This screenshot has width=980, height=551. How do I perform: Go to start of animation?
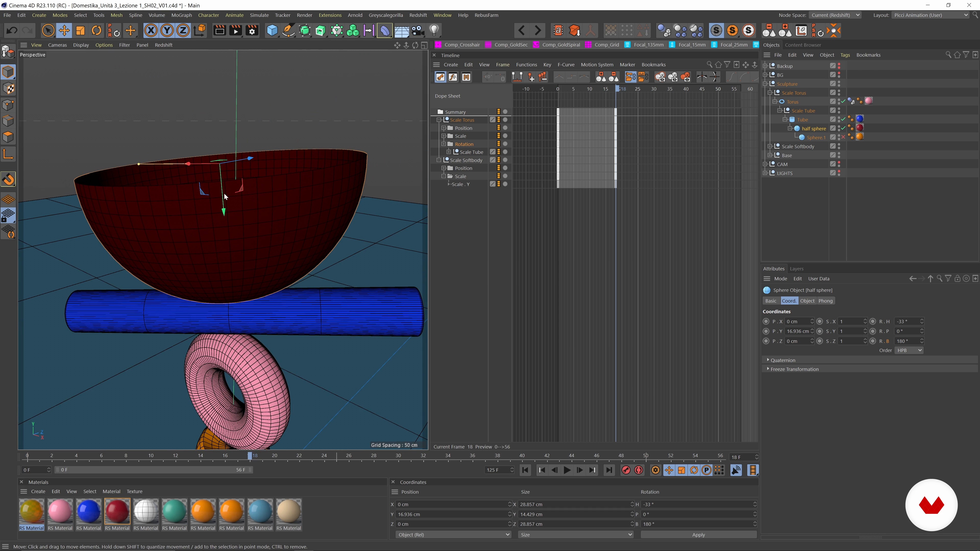[525, 470]
